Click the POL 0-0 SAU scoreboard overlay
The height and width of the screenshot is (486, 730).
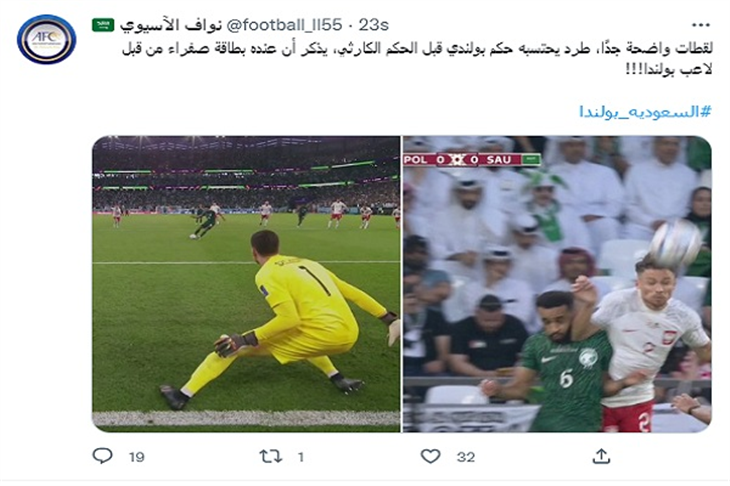point(472,160)
